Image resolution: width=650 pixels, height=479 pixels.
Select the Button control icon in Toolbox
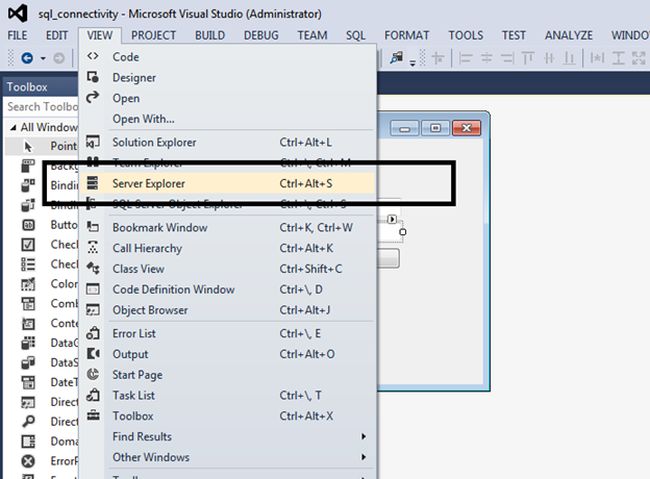coord(28,225)
